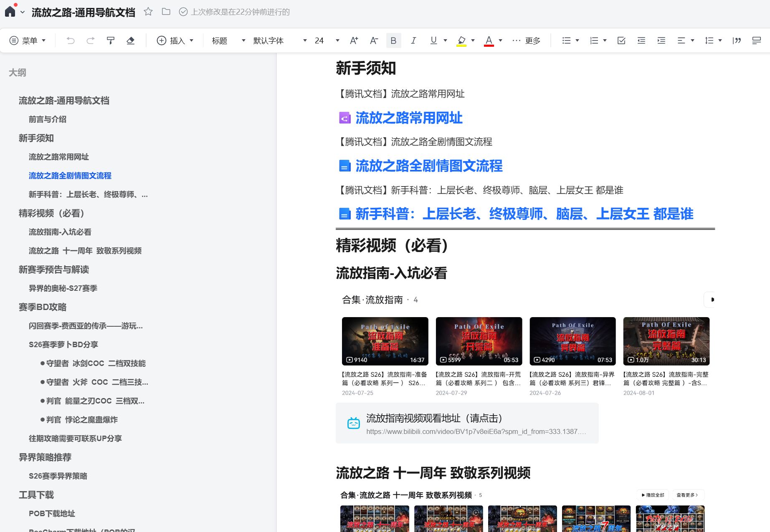Click the undo icon
This screenshot has width=770, height=532.
tap(71, 40)
